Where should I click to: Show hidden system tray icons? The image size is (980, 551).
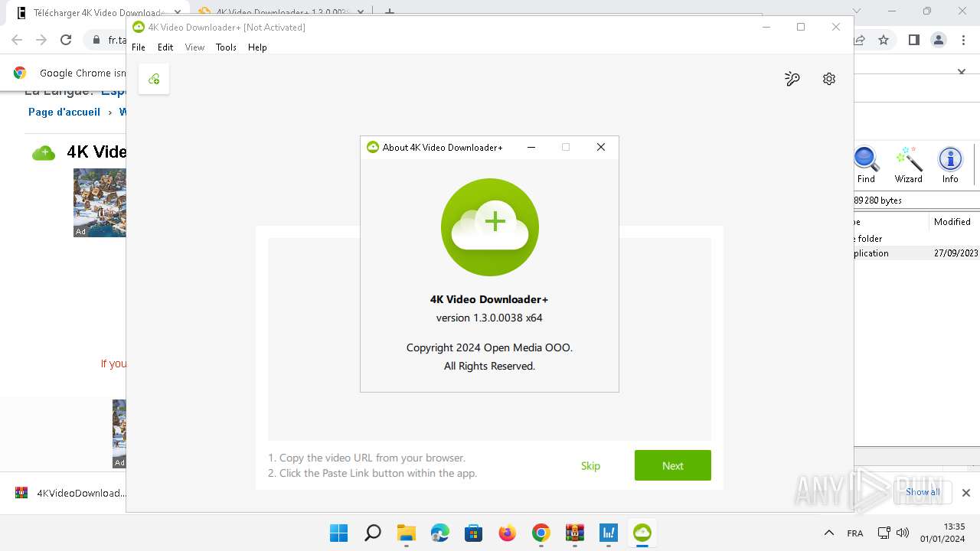click(x=828, y=533)
